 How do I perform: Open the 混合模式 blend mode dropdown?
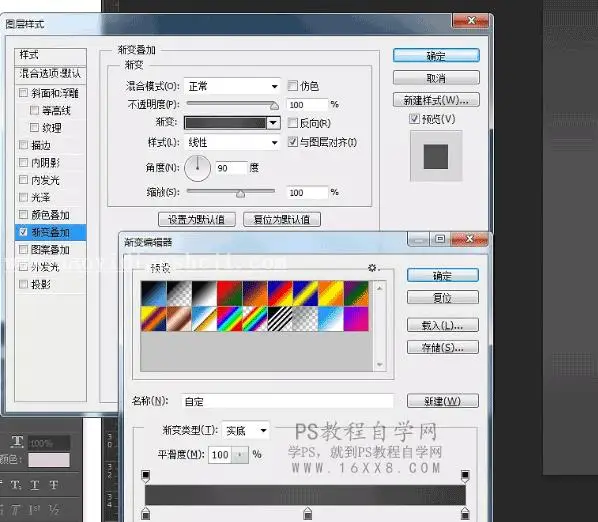[232, 86]
